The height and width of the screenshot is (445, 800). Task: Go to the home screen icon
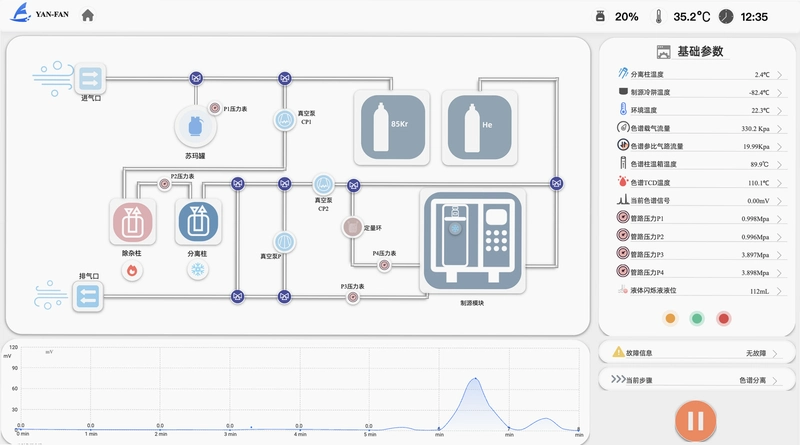coord(88,15)
